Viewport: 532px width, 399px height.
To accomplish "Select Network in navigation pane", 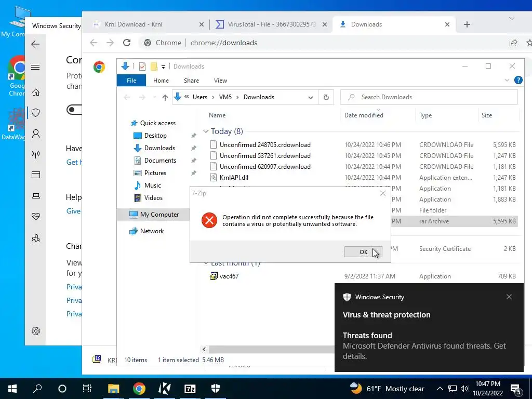I will pos(152,231).
